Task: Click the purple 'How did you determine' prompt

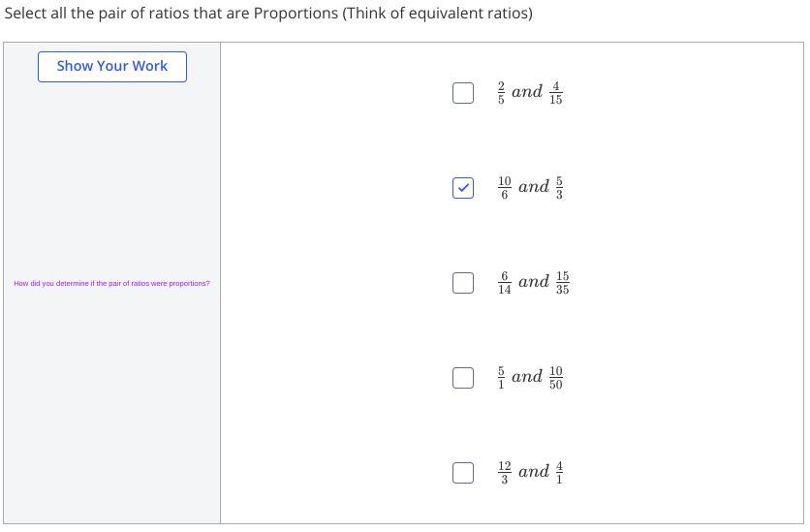Action: (111, 284)
